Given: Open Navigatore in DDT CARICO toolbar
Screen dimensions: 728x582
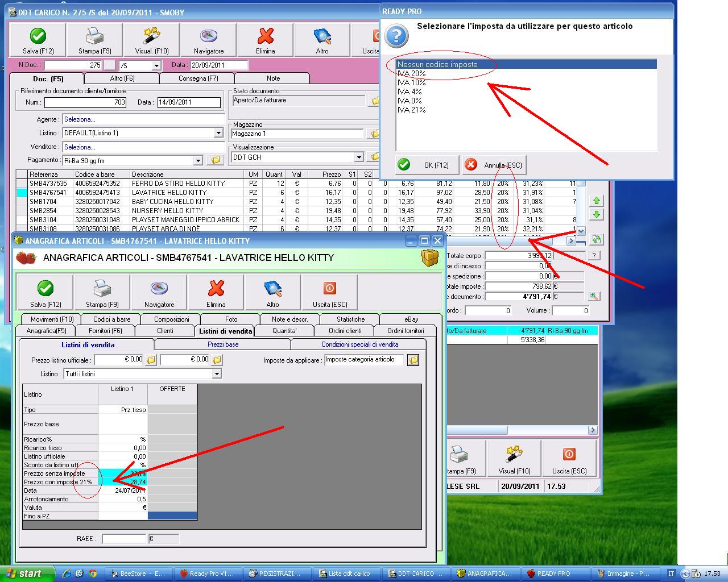Looking at the screenshot, I should pos(209,40).
